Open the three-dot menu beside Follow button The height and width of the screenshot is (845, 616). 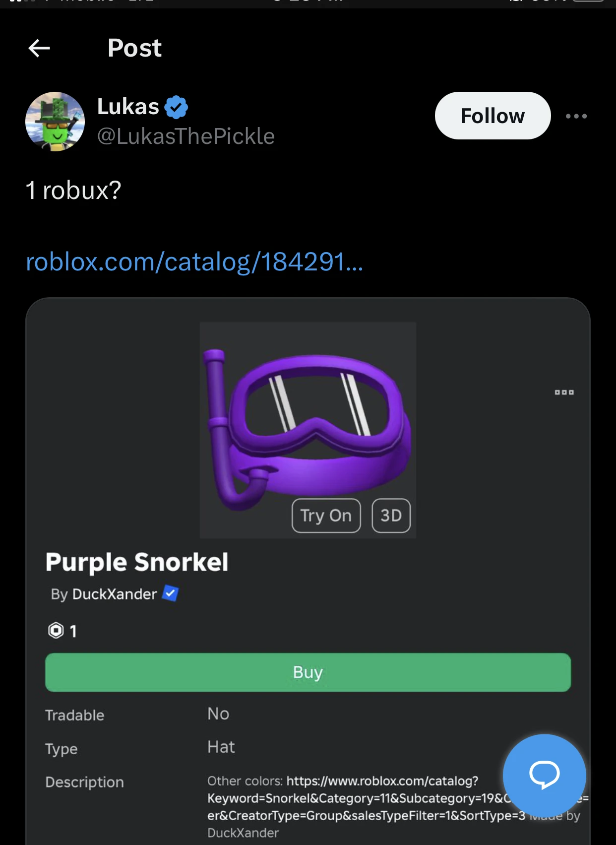click(x=576, y=116)
